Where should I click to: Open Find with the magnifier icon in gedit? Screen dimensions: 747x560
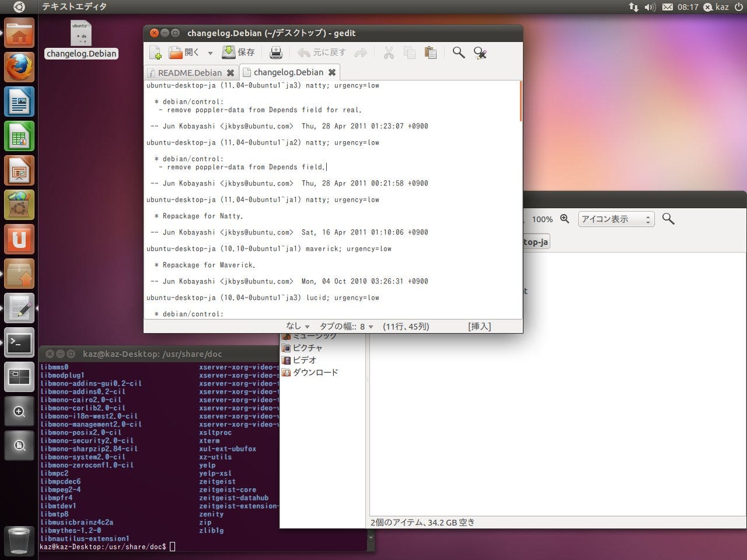pyautogui.click(x=459, y=53)
